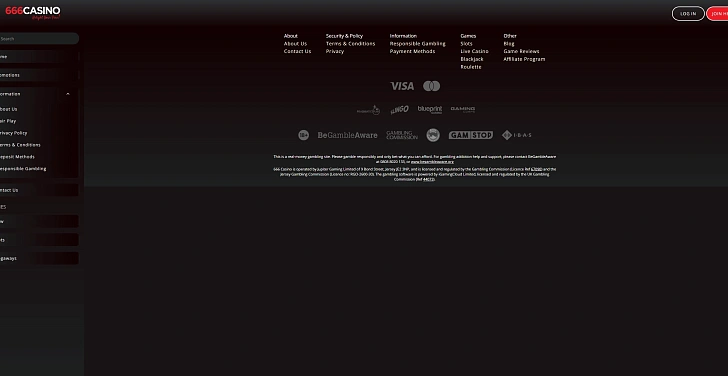Open footer Roulette link

pos(471,67)
